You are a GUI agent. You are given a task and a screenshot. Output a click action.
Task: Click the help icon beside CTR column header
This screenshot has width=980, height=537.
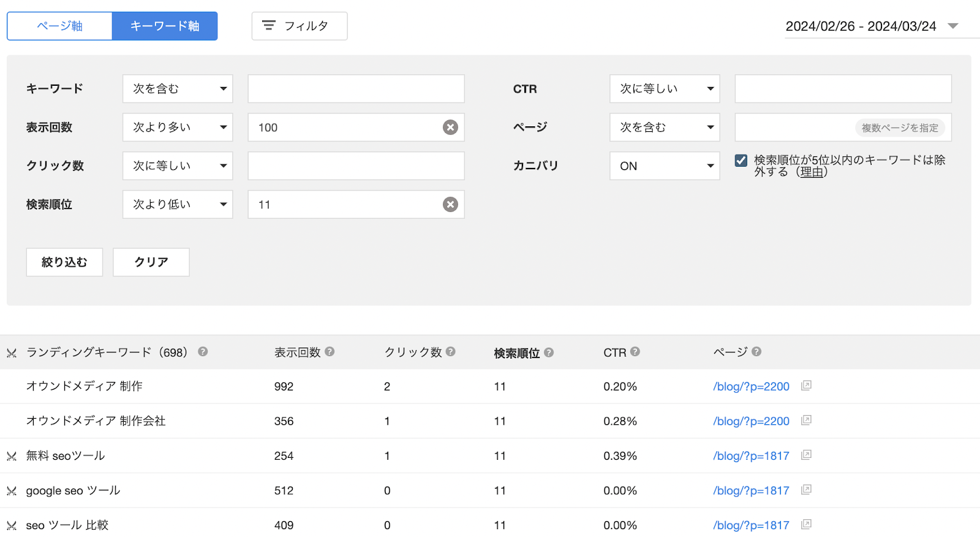click(635, 352)
